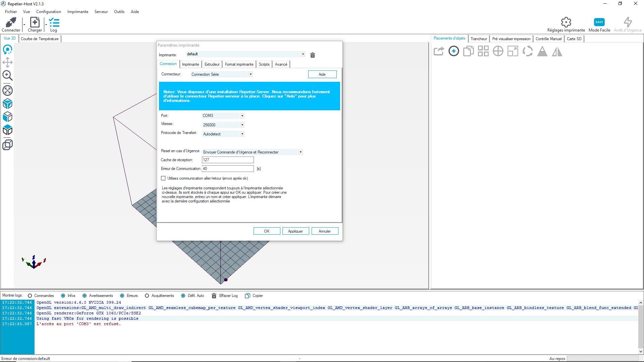Switch on Mode Facile (EASY) icon
This screenshot has width=644, height=362.
(599, 22)
